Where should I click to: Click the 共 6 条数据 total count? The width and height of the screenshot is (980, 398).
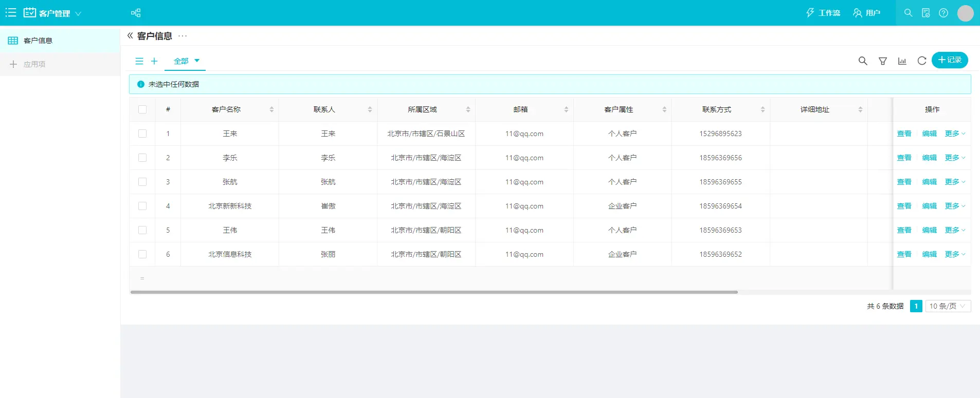(885, 306)
